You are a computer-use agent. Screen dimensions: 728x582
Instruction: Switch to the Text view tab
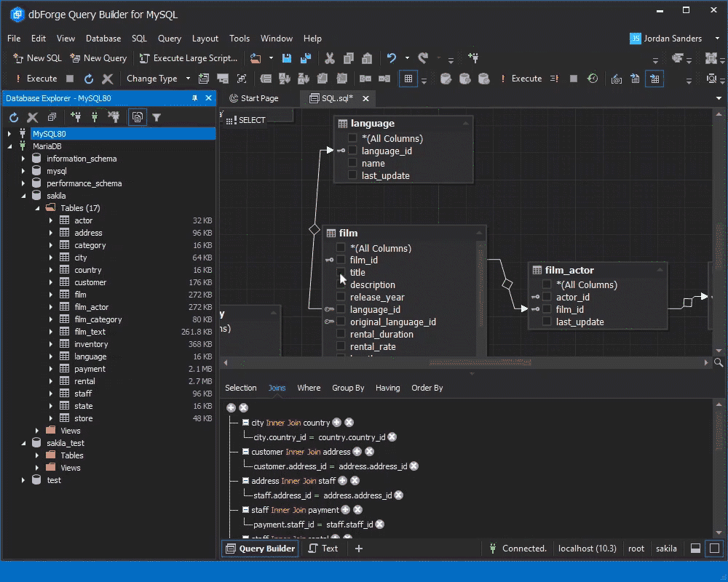pyautogui.click(x=324, y=549)
